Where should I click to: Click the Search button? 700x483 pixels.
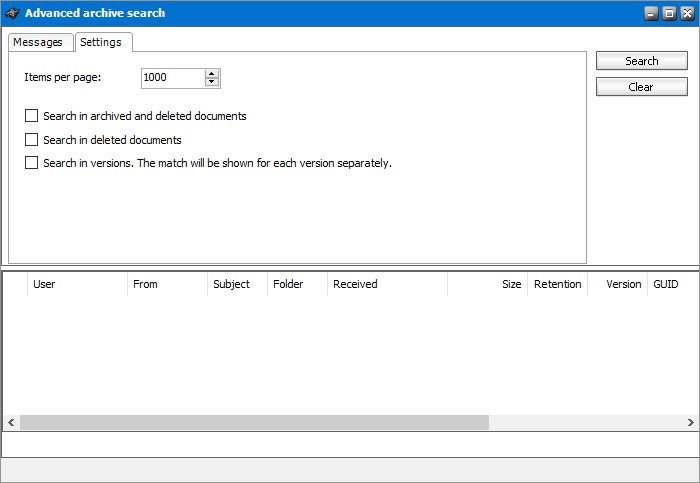642,61
